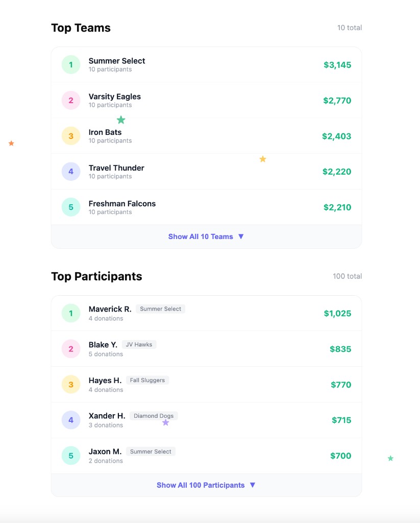Click the pink rank 2 badge for Varsity Eagles

pyautogui.click(x=70, y=101)
